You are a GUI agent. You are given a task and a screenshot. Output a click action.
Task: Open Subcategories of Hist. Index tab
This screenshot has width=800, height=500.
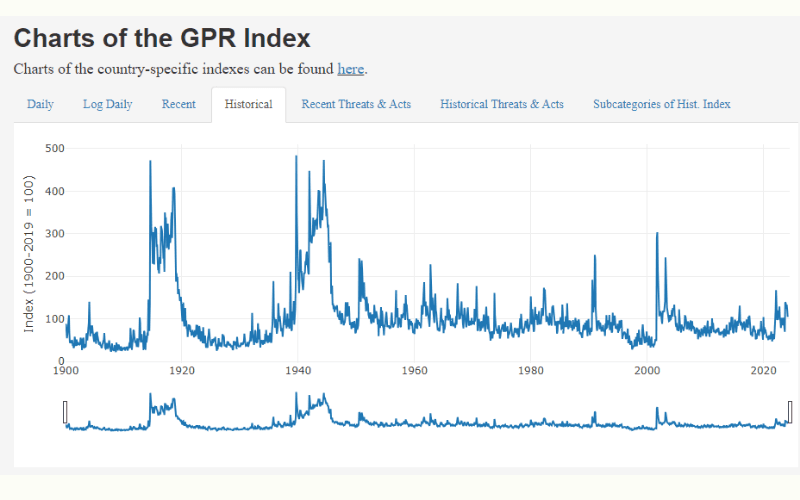[661, 105]
